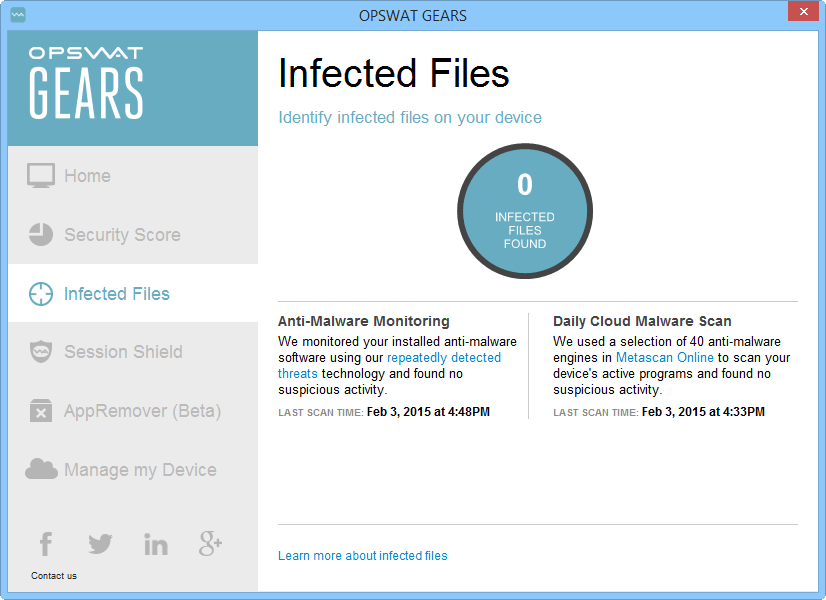826x600 pixels.
Task: Select the Infected Files menu label
Action: tap(117, 293)
